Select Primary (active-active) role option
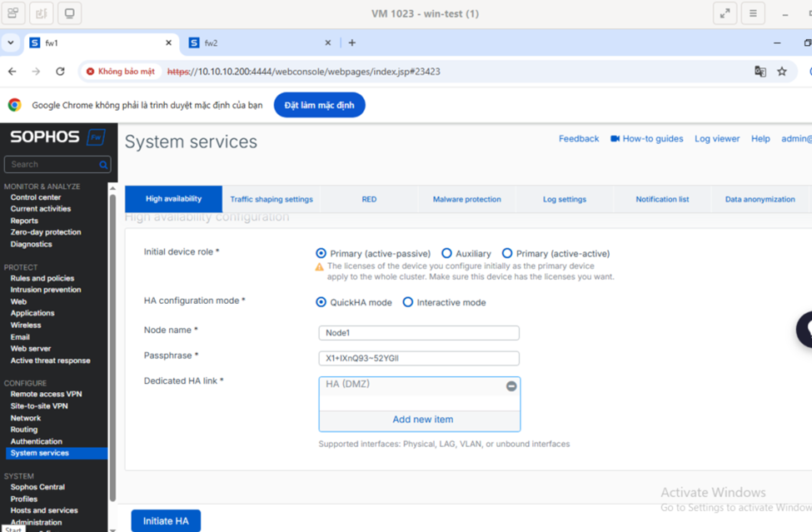Image resolution: width=812 pixels, height=532 pixels. click(507, 253)
